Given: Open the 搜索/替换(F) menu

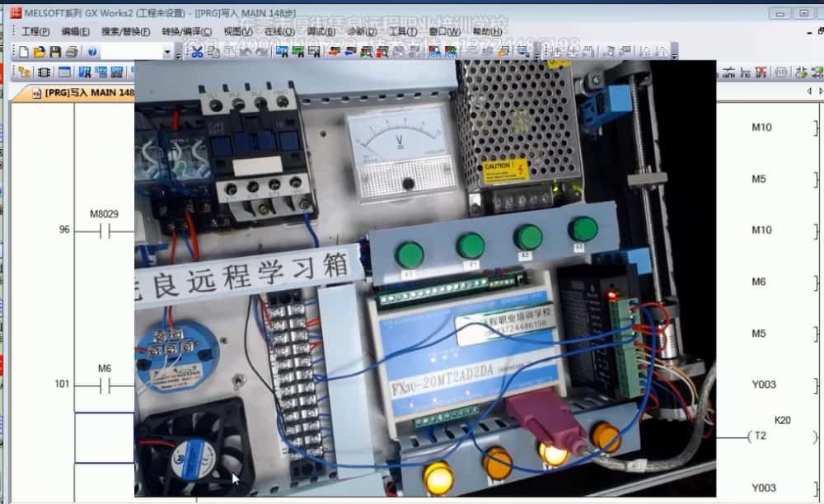Looking at the screenshot, I should 125,31.
